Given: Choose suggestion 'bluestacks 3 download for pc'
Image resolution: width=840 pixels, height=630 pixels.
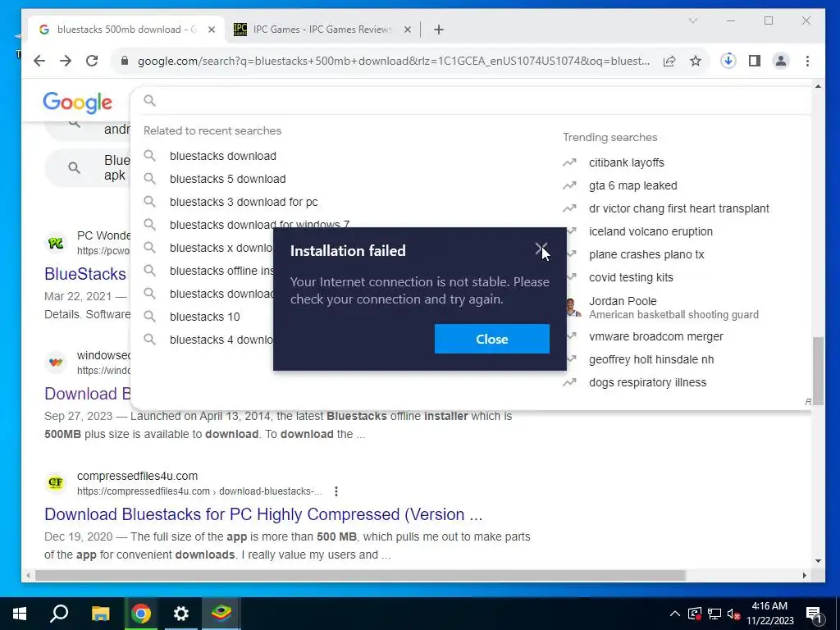Looking at the screenshot, I should [x=244, y=202].
